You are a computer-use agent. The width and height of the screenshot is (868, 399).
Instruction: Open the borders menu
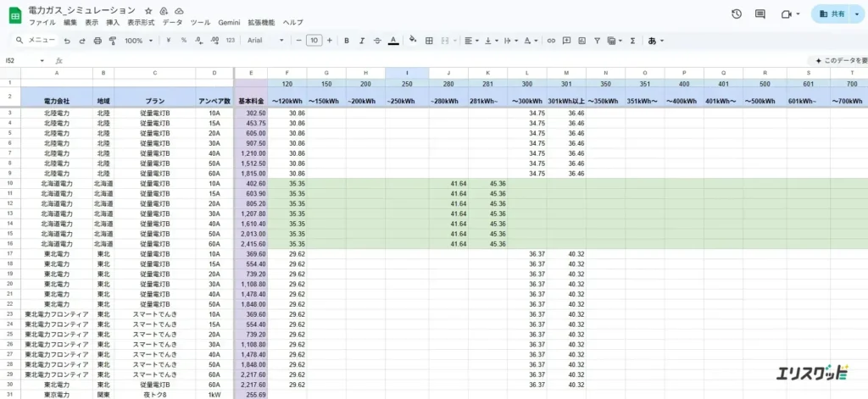pyautogui.click(x=428, y=41)
